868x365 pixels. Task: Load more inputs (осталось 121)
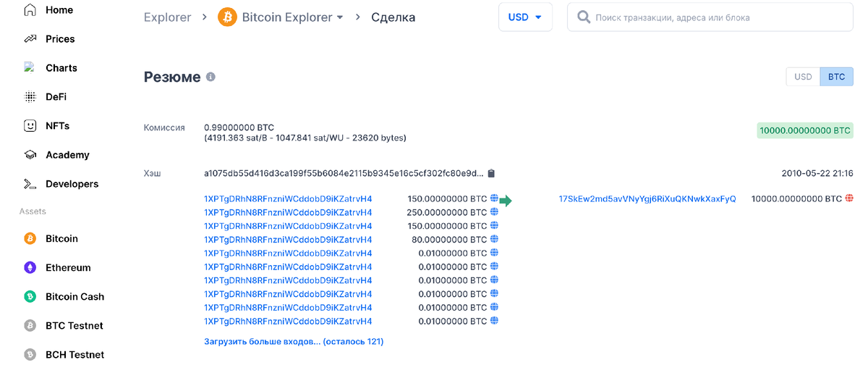coord(294,341)
